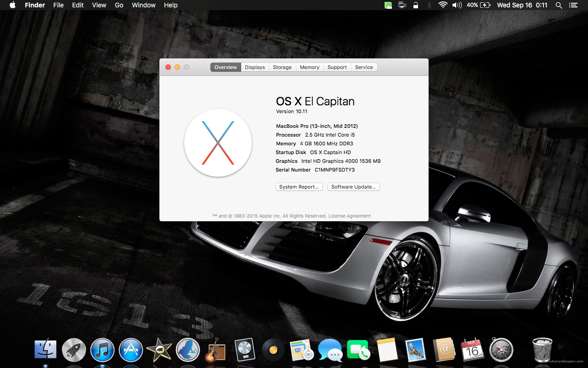Image resolution: width=588 pixels, height=368 pixels.
Task: Click the coffee cup menu bar icon
Action: pos(402,5)
